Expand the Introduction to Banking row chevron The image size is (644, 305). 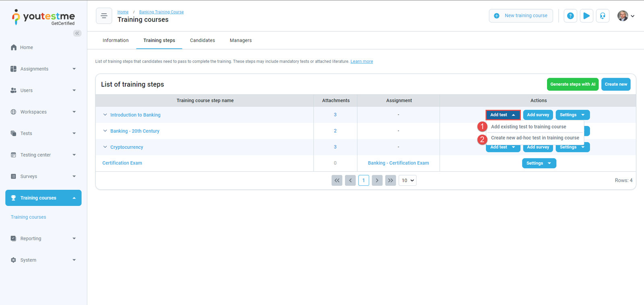pyautogui.click(x=105, y=115)
